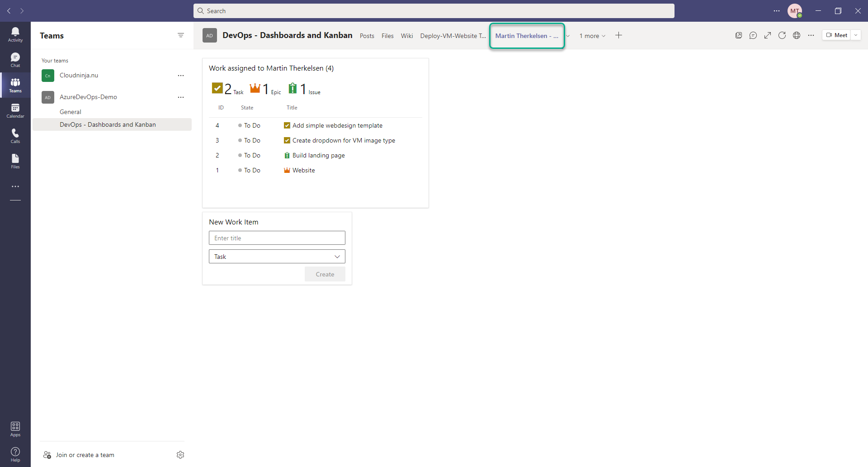The image size is (868, 467).
Task: Click the ID column header
Action: click(x=221, y=108)
